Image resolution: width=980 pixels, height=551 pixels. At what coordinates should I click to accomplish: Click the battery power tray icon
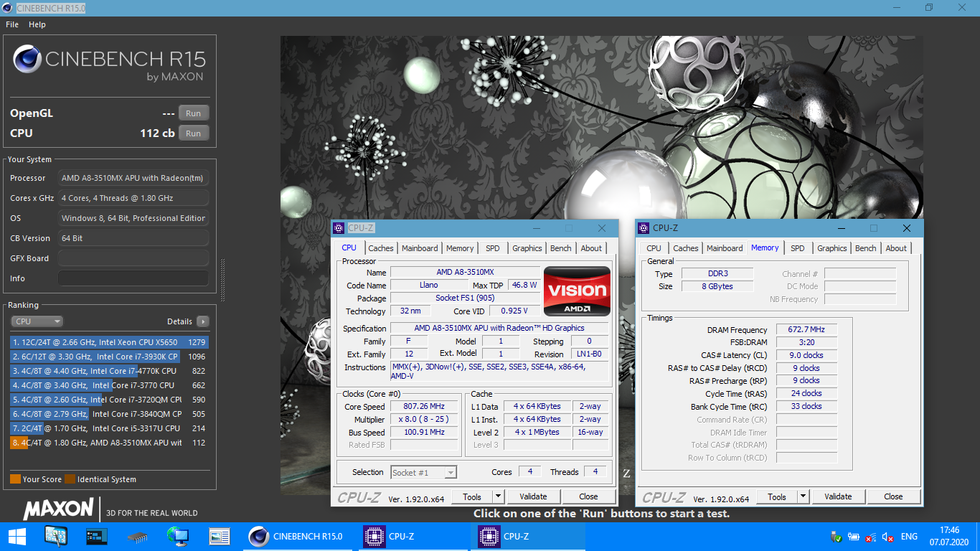pos(853,536)
